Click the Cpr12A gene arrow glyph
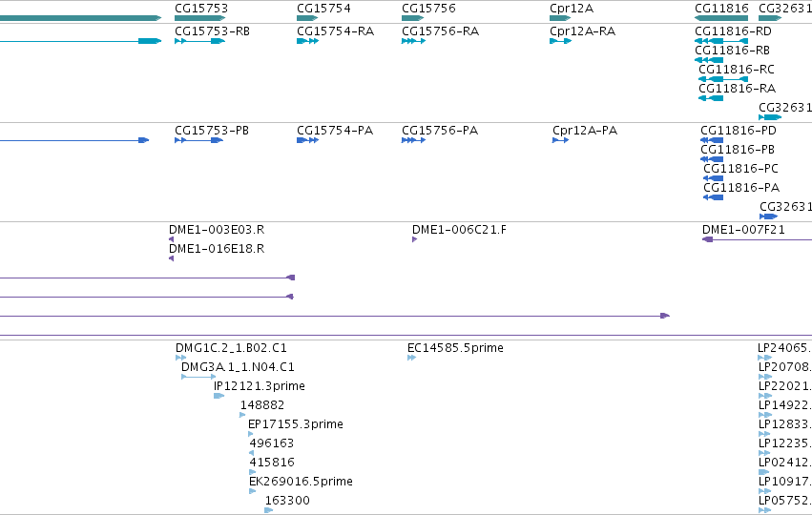The height and width of the screenshot is (515, 812). 560,18
